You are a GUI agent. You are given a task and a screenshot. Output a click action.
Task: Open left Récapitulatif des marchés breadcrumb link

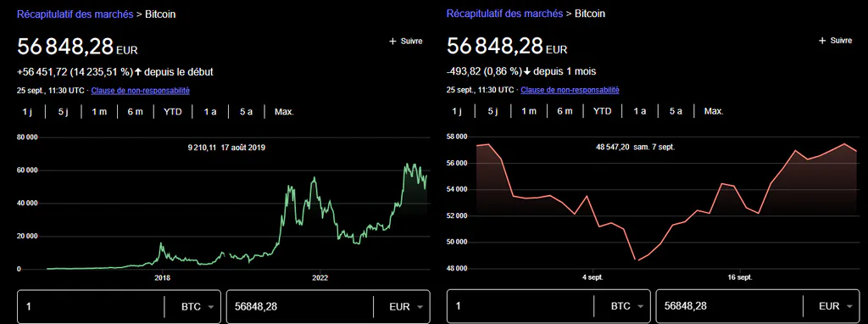pos(75,14)
